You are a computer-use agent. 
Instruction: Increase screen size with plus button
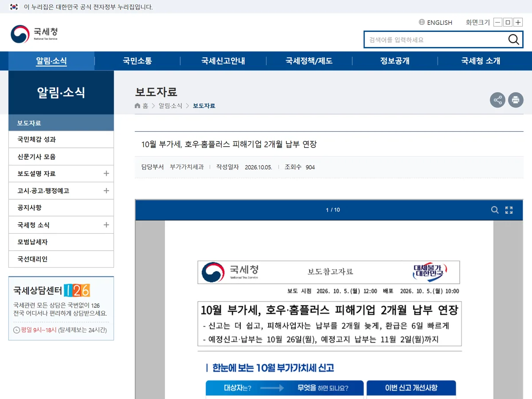coord(518,22)
